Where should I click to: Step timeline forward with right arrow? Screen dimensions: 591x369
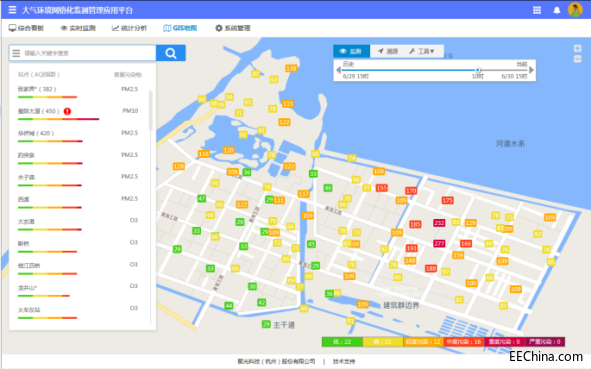(531, 70)
